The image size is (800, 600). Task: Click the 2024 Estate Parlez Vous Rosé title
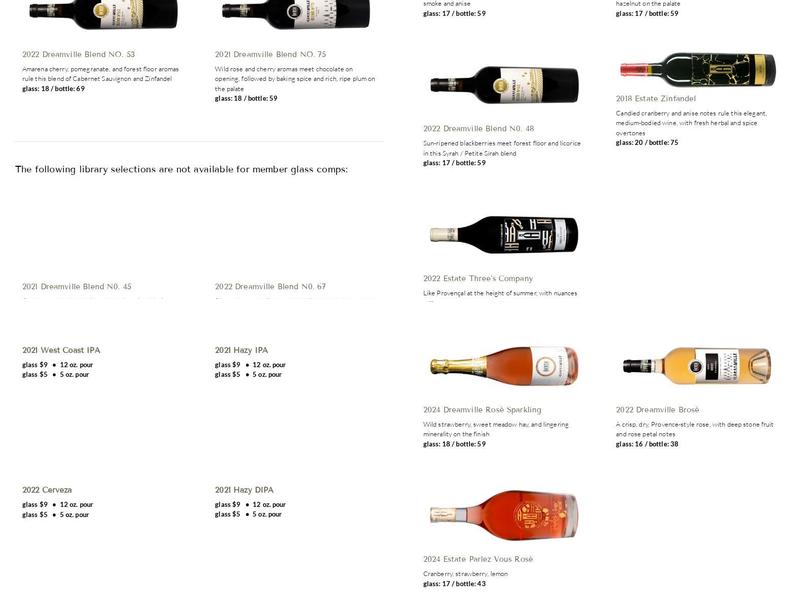(x=478, y=560)
